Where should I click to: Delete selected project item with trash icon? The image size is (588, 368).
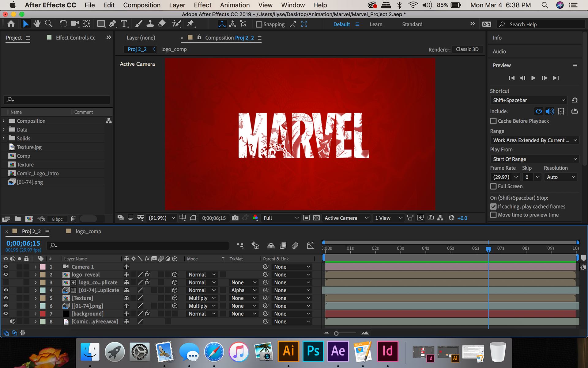click(x=73, y=219)
